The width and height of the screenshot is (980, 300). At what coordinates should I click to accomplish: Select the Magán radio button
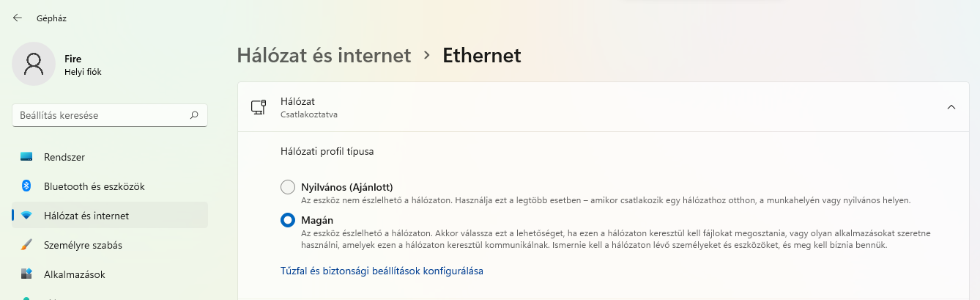[288, 220]
